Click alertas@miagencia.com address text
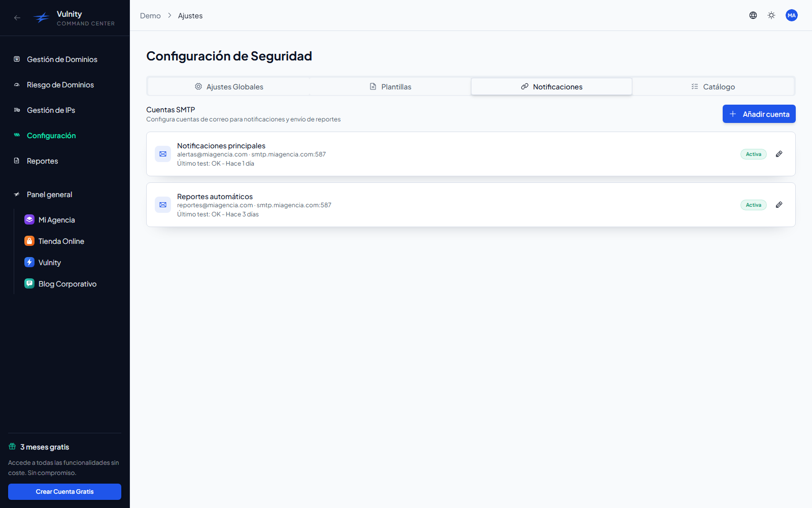The image size is (812, 508). pos(212,154)
